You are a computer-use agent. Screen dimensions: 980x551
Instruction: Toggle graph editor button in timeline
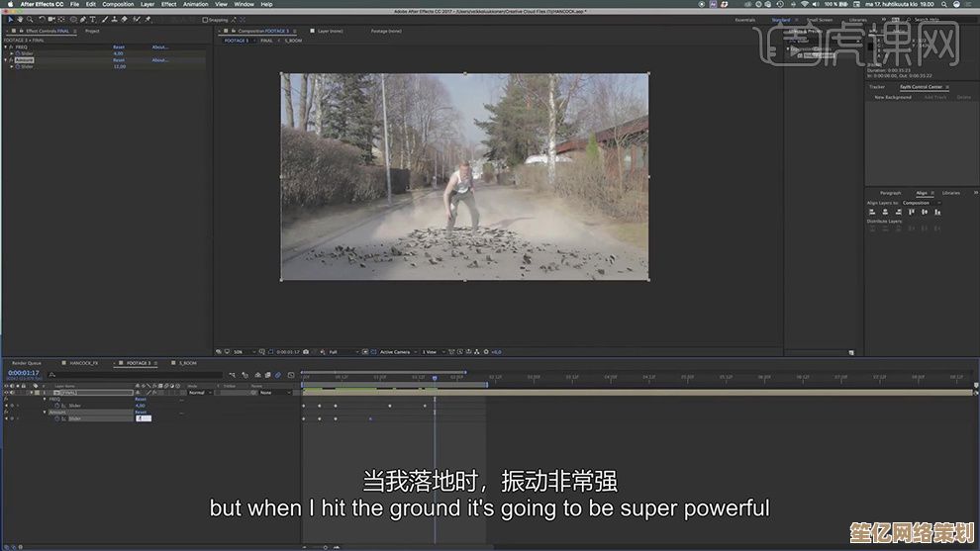[291, 376]
